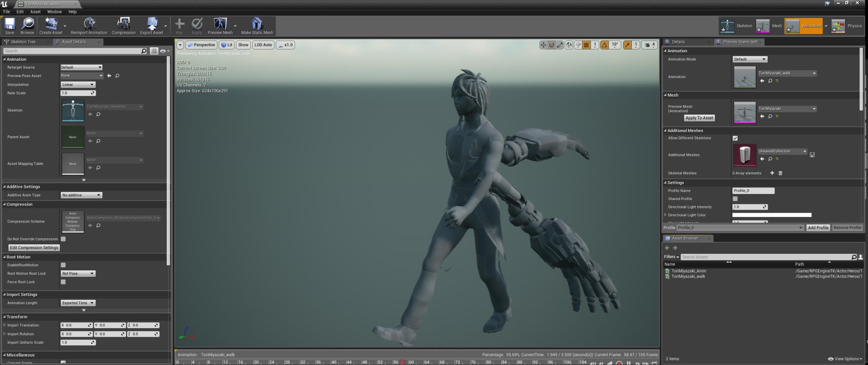Switch to the Mesh editor mode
This screenshot has height=365, width=868.
point(769,26)
